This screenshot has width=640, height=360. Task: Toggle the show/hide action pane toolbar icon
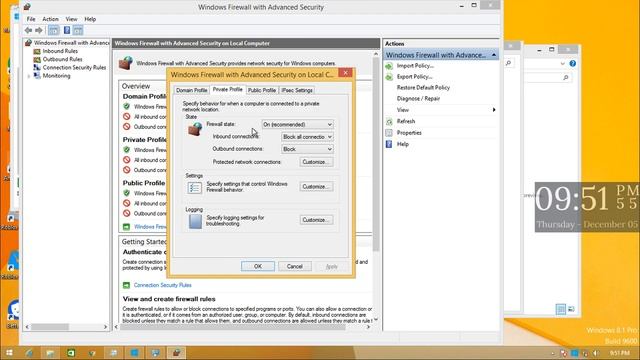point(78,30)
